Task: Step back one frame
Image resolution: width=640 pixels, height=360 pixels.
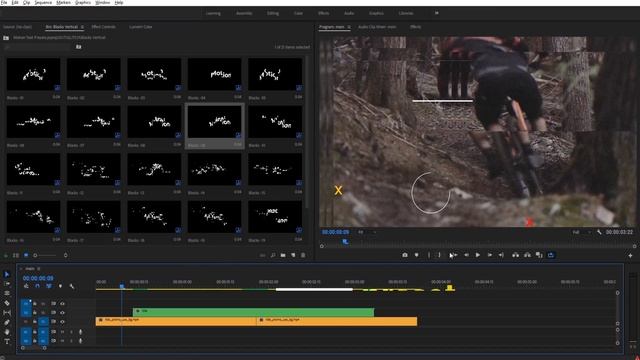Action: tap(466, 255)
